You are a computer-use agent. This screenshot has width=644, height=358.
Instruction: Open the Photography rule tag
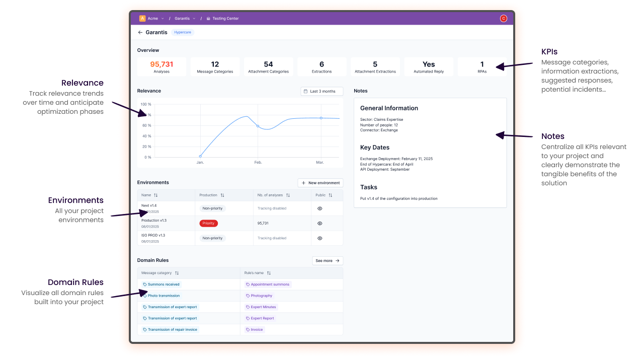259,296
